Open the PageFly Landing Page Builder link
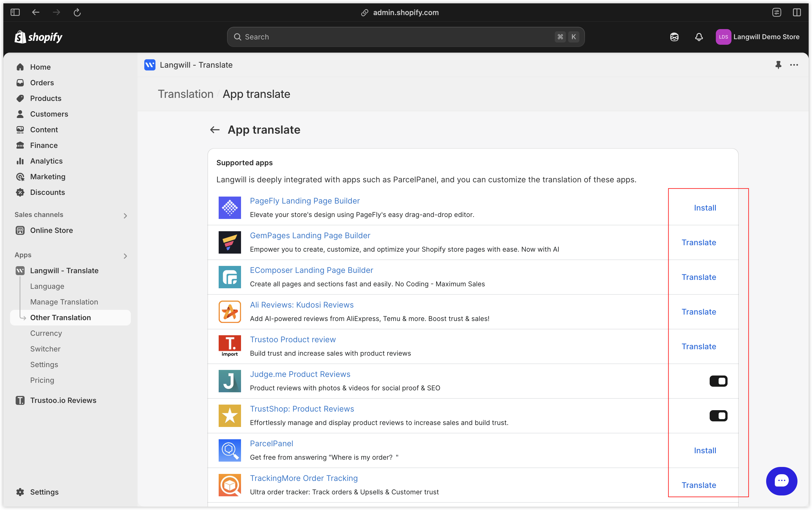Screen dimensions: 812x510 point(304,201)
